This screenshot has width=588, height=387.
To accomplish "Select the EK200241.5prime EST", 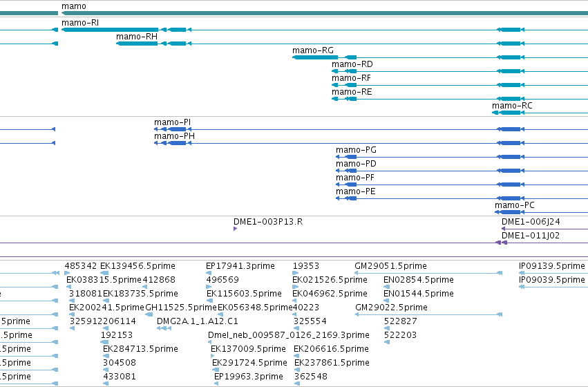I will coord(106,308).
